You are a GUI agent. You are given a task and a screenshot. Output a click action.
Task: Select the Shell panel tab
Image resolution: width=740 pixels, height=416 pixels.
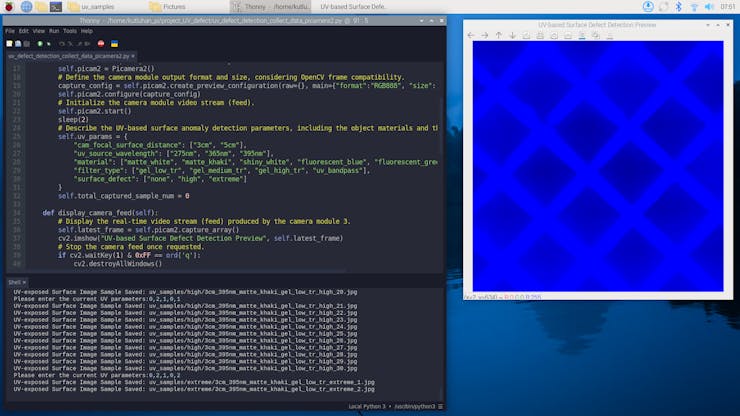pos(15,282)
